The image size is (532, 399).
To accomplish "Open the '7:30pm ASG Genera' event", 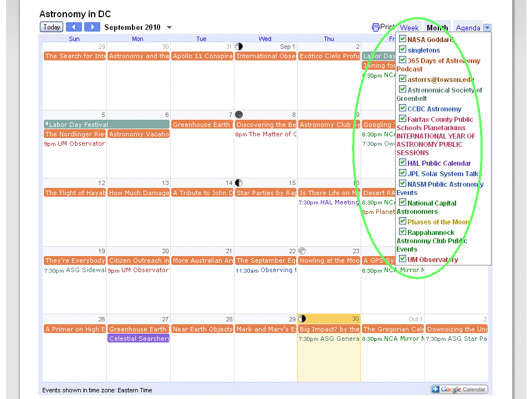I will coord(329,338).
